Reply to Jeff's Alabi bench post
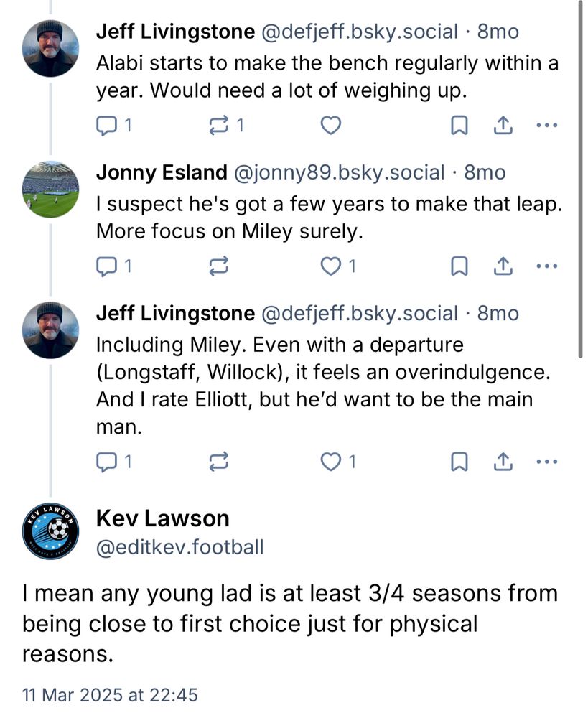 [x=106, y=126]
